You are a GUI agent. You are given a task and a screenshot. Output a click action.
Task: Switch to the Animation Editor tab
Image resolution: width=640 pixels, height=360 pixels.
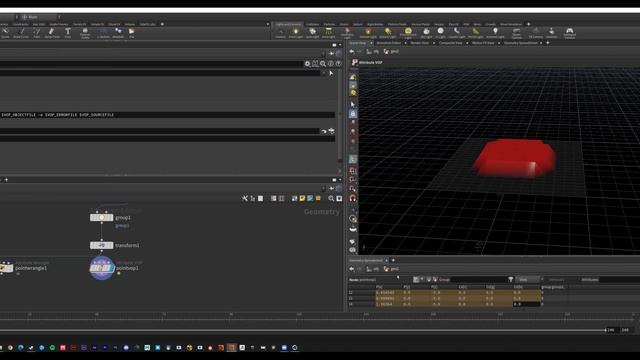tap(389, 43)
